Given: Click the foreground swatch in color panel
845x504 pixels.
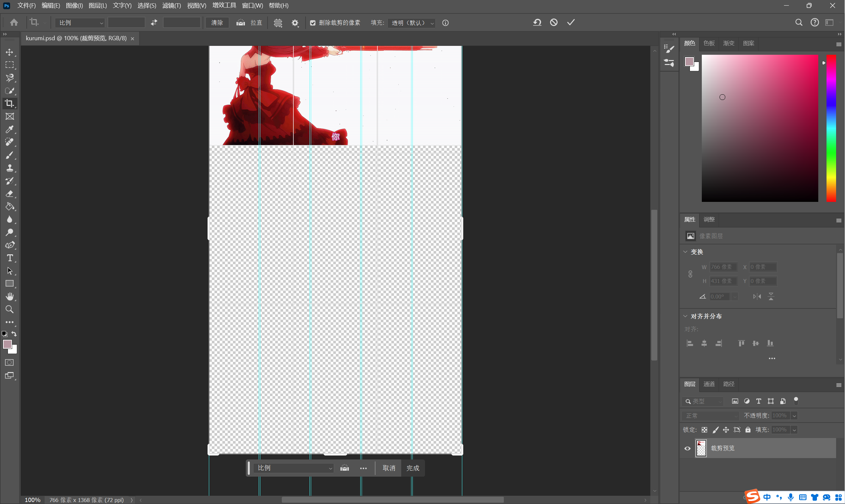Looking at the screenshot, I should tap(690, 61).
